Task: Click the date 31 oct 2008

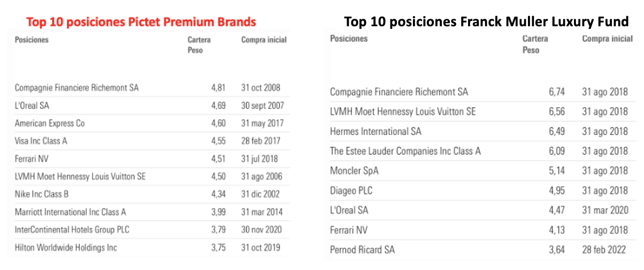Action: click(260, 88)
